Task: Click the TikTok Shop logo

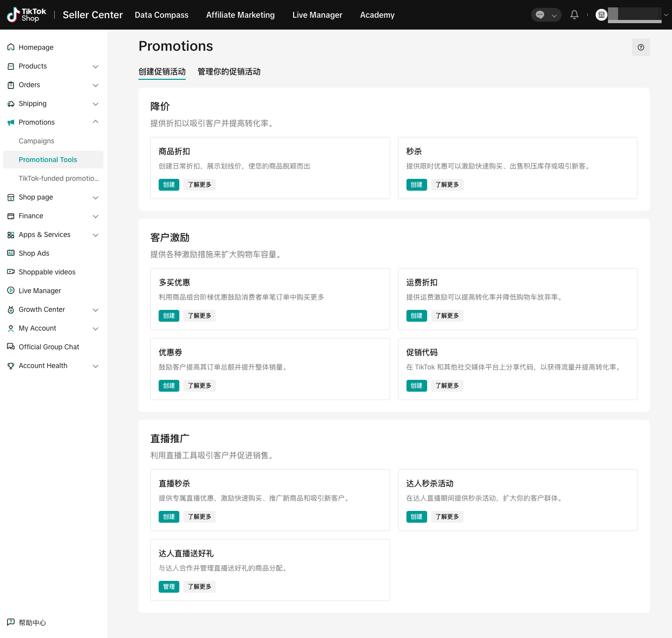Action: coord(27,15)
